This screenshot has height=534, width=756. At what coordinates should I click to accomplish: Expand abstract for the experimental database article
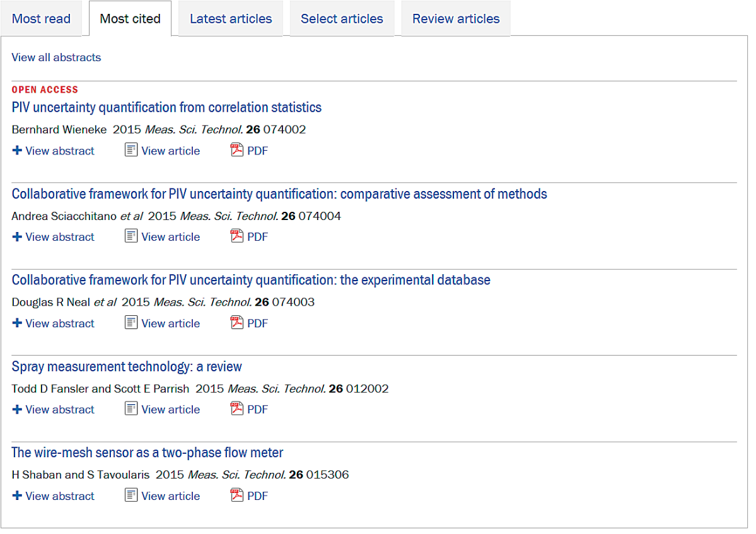[x=54, y=323]
